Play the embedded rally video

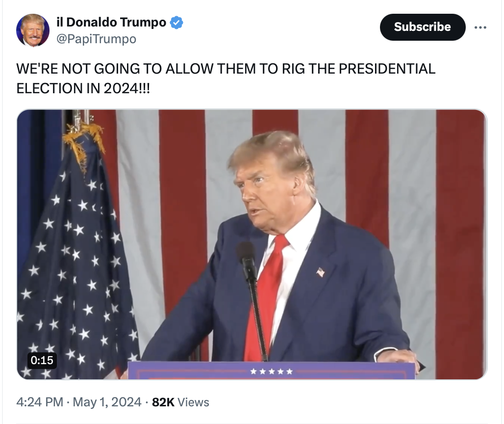click(x=252, y=244)
